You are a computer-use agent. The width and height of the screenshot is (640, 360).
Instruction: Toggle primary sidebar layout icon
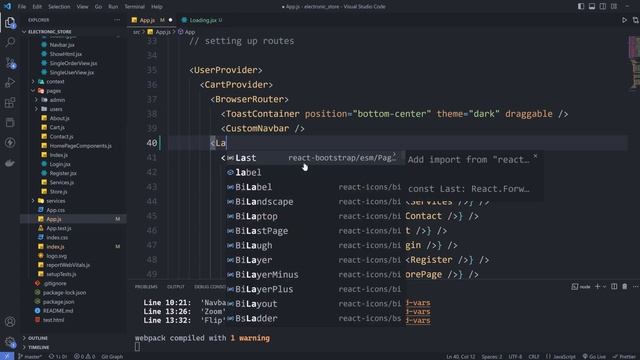pyautogui.click(x=581, y=7)
